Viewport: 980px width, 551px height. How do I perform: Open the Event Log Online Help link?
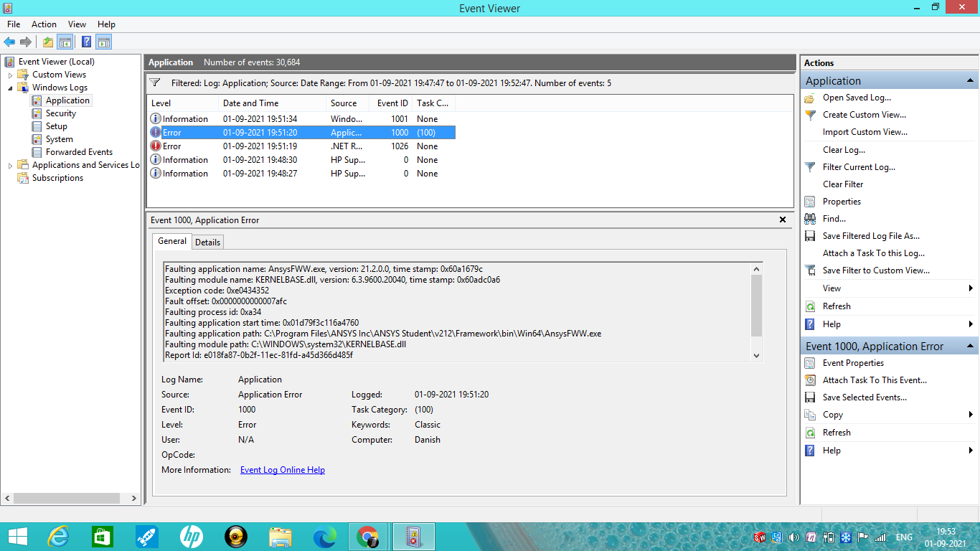coord(283,470)
